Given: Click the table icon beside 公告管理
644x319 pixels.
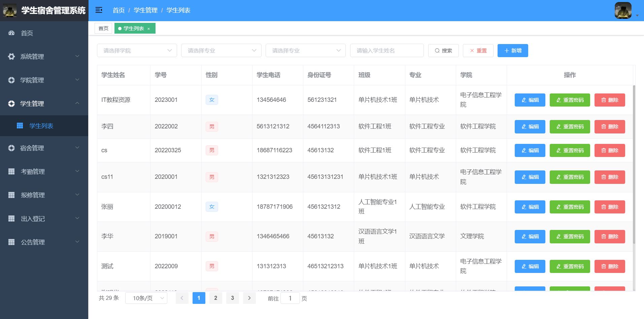Looking at the screenshot, I should (11, 242).
